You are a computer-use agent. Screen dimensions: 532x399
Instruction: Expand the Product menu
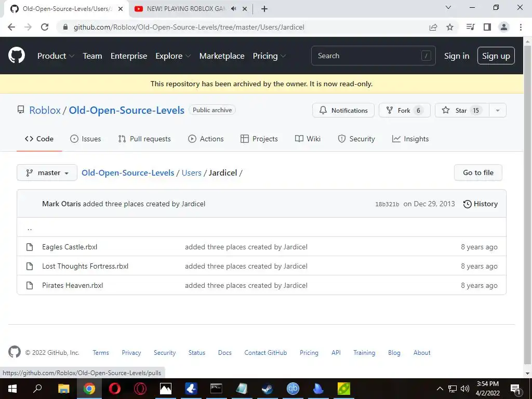[56, 56]
